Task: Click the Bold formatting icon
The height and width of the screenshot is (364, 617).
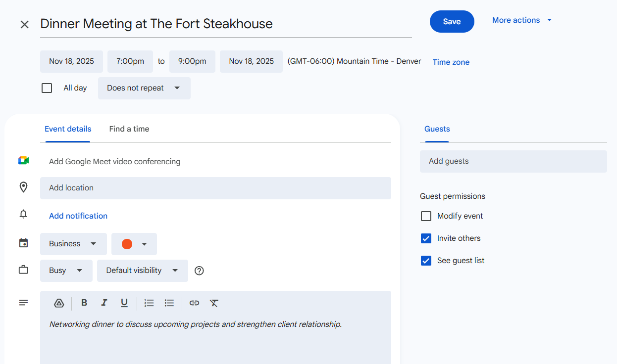Action: [x=84, y=303]
